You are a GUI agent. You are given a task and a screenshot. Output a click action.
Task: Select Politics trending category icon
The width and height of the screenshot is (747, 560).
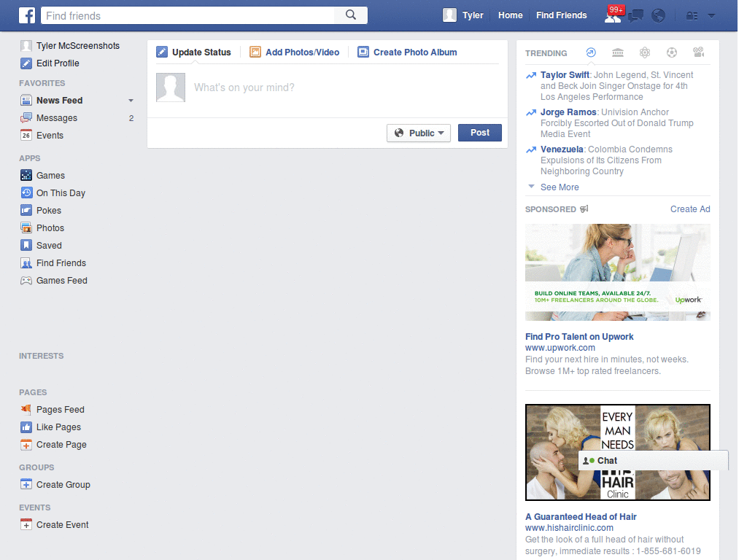coord(617,52)
